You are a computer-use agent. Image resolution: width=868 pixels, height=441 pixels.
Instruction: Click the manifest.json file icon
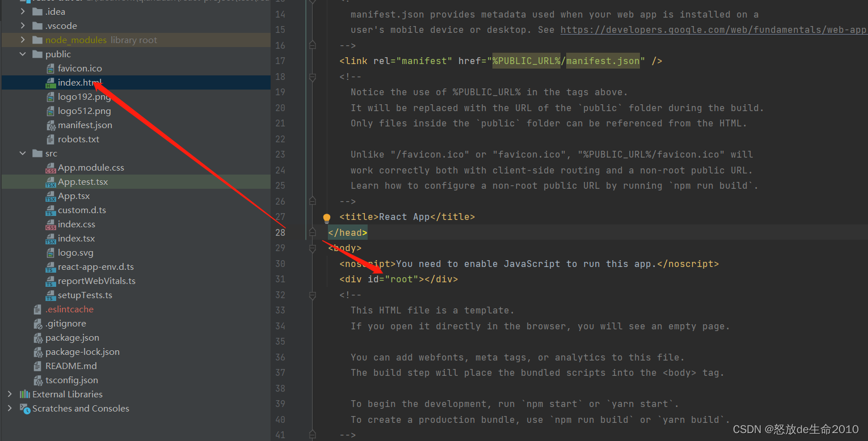(x=50, y=125)
